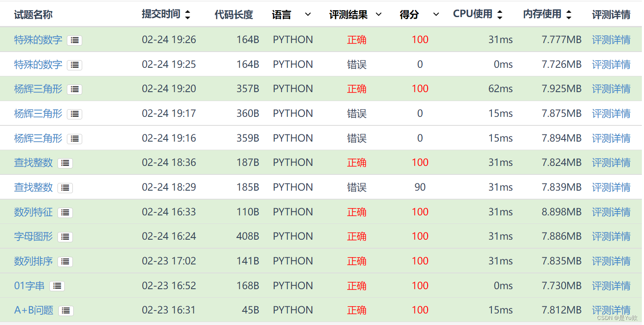The image size is (644, 325).
Task: Open list icon next to 01字串
Action: pos(57,286)
